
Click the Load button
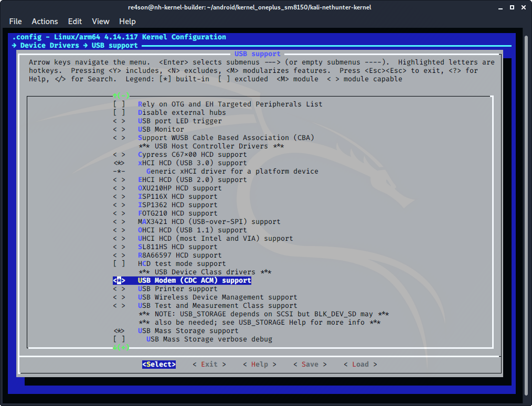coord(360,364)
